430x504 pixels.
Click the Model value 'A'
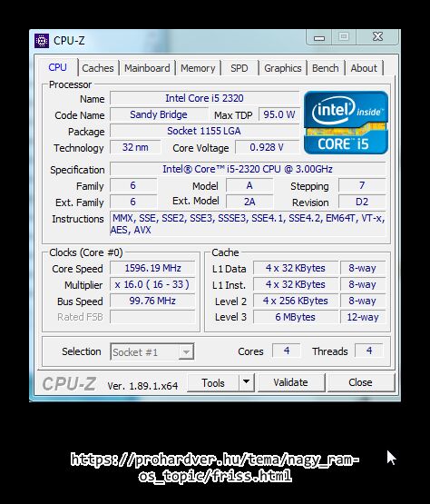coord(249,185)
